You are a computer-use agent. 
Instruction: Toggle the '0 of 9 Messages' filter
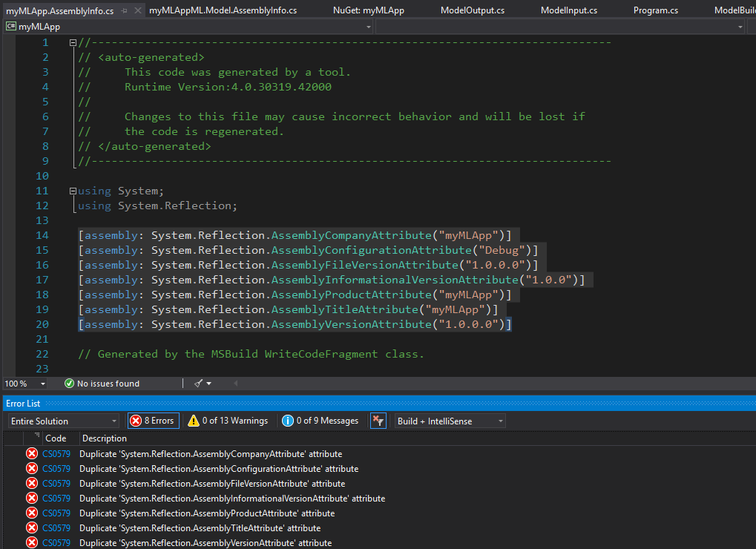pos(321,420)
